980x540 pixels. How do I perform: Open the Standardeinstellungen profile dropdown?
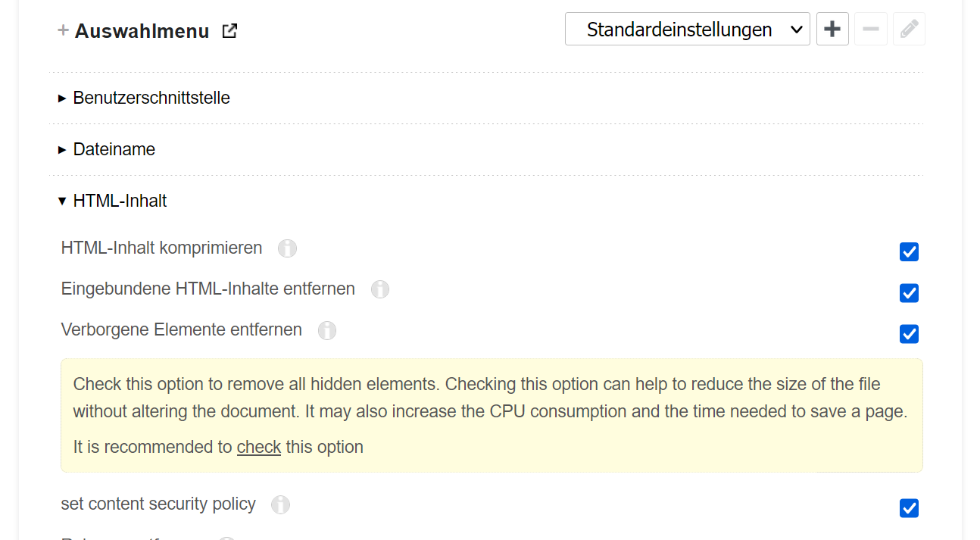(x=687, y=30)
